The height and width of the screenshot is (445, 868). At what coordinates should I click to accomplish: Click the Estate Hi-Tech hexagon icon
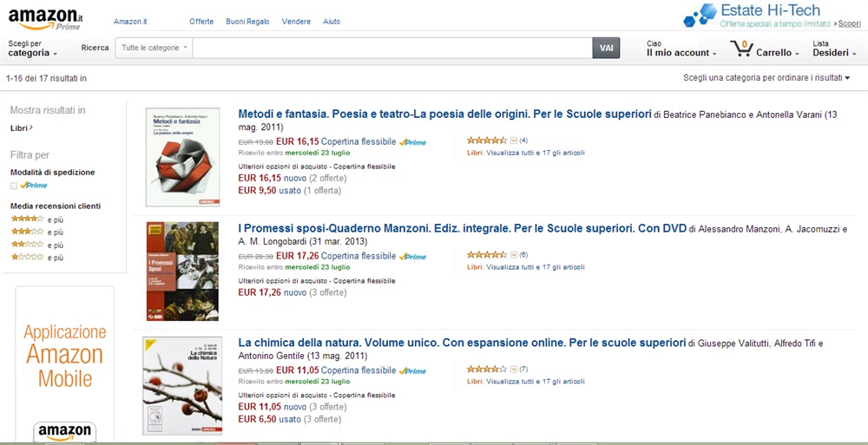click(x=700, y=15)
